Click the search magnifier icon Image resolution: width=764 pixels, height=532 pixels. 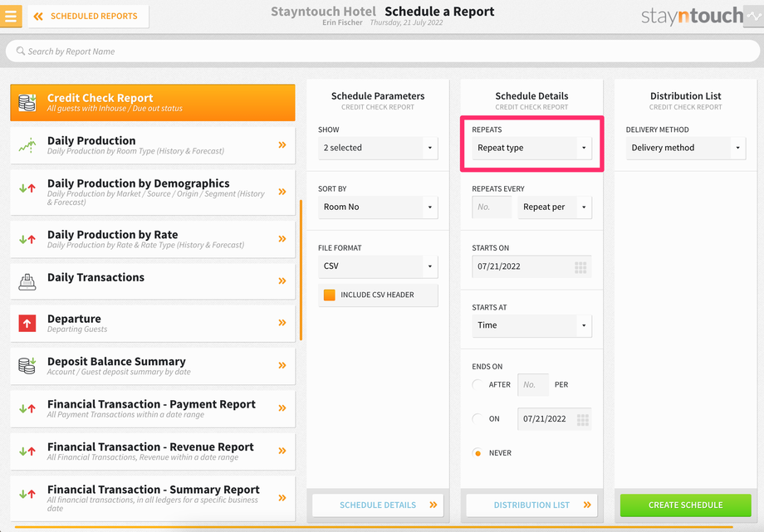21,51
